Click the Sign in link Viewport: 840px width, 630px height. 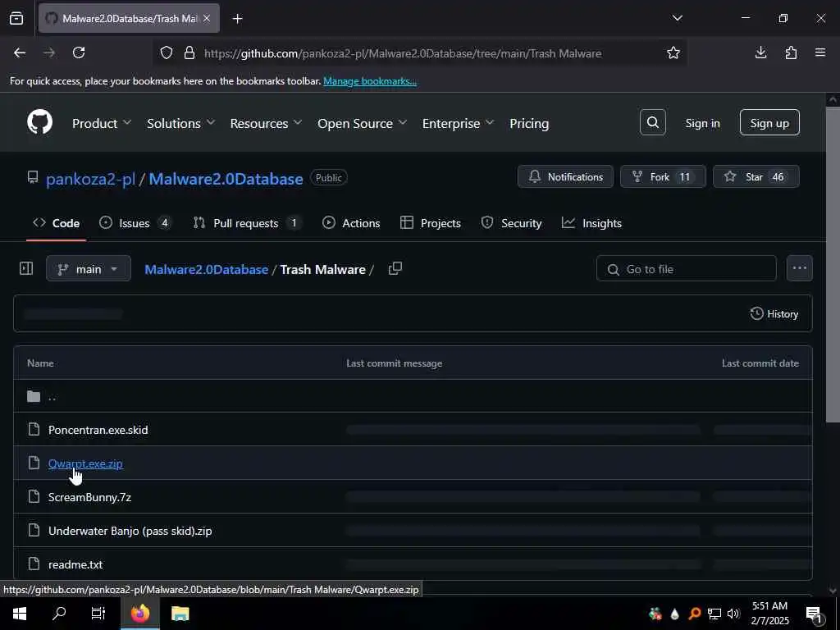tap(702, 123)
